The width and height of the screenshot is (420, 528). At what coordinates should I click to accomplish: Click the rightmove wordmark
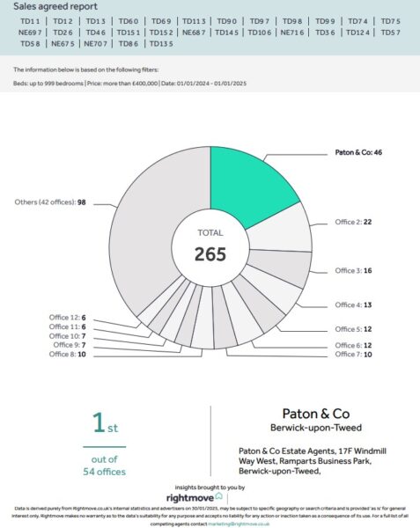tap(190, 498)
